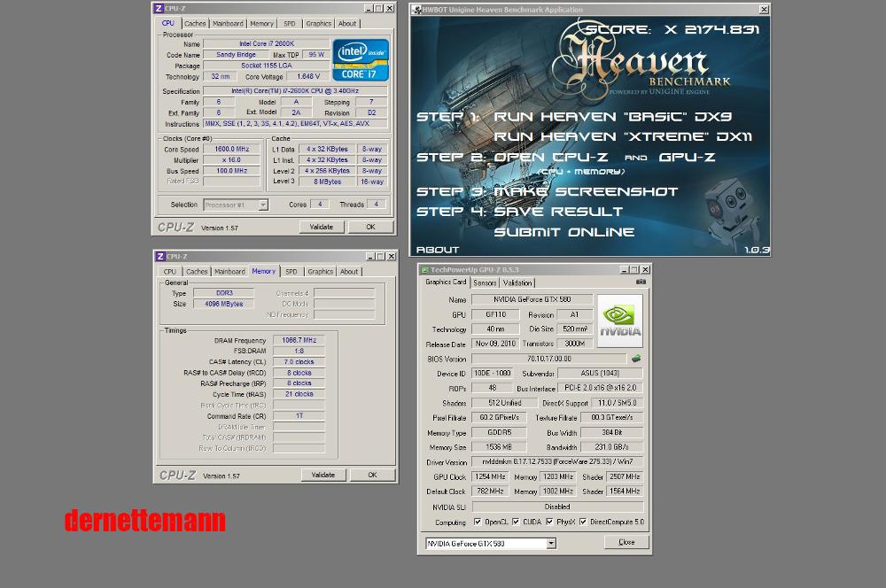Click the Intel Core i7 logo badge
This screenshot has height=588, width=886.
(x=361, y=59)
